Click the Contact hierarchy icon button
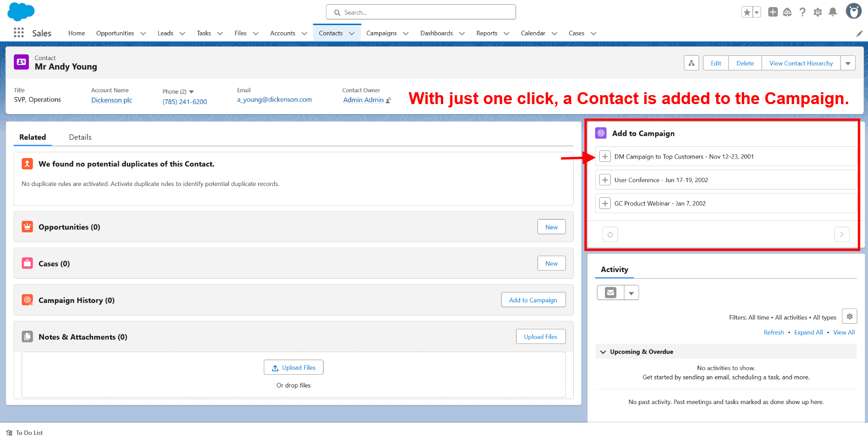Screen dimensions: 868x440 [x=692, y=63]
